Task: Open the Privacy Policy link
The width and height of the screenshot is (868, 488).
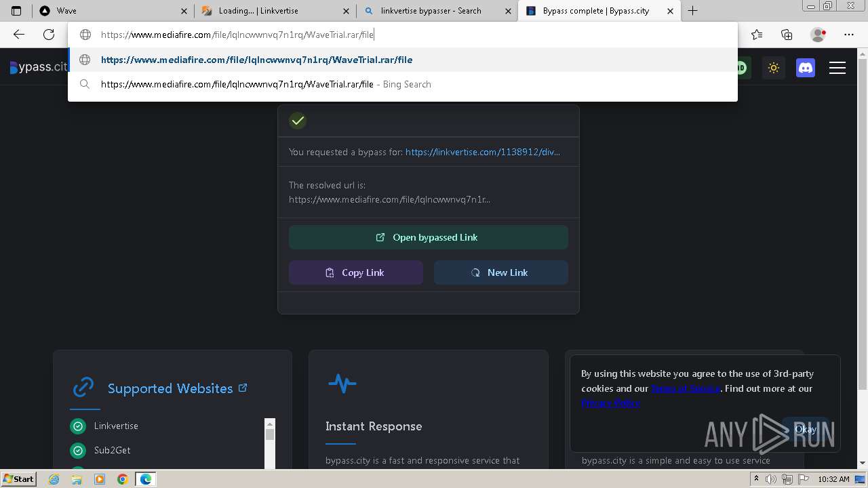Action: (610, 403)
